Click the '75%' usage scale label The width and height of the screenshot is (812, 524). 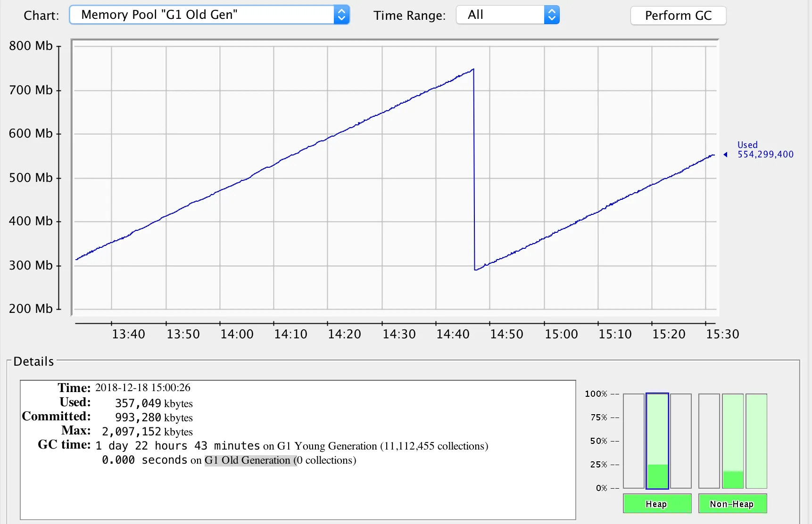tap(599, 418)
